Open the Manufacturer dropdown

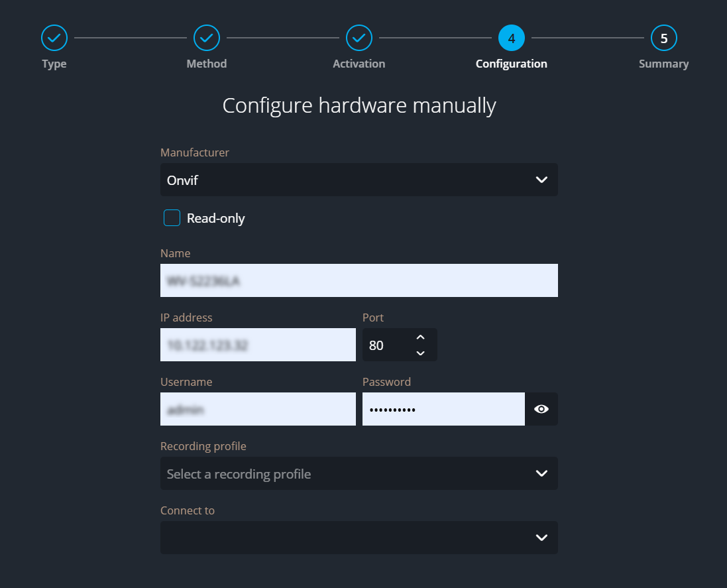point(359,180)
